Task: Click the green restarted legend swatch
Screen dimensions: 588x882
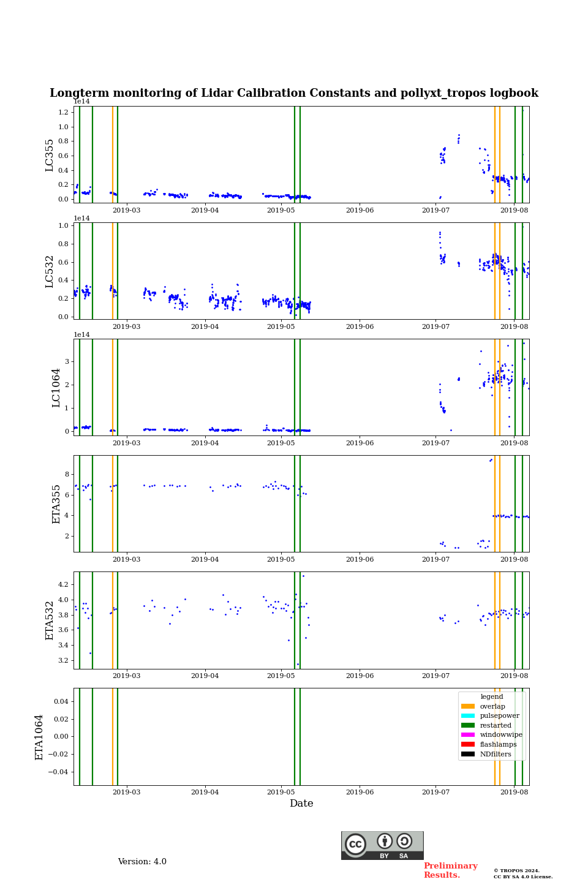Action: click(x=468, y=725)
